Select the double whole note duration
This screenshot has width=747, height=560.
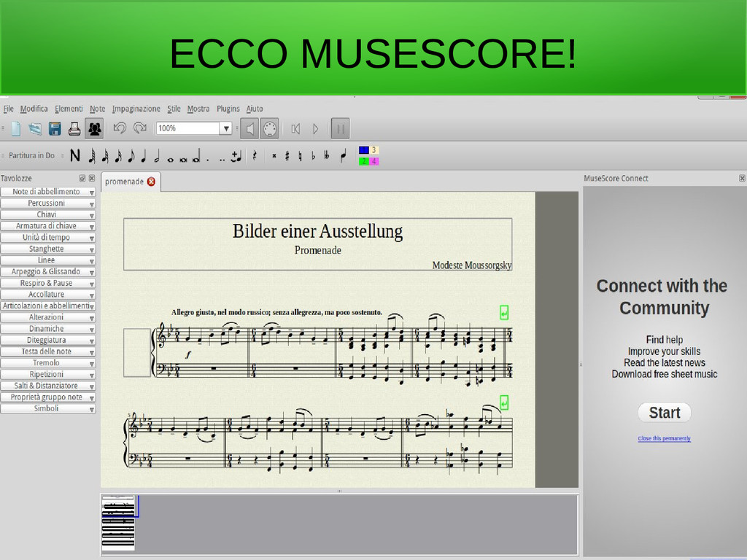183,160
